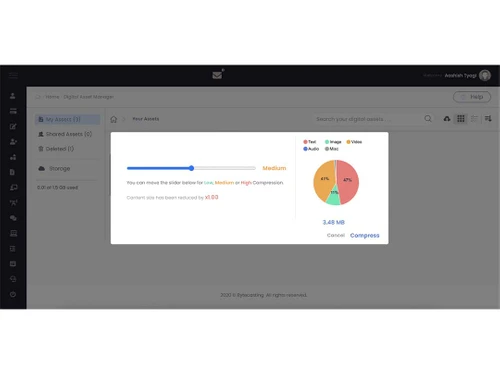Viewport: 500px width, 375px height.
Task: Toggle the Video legend item on the pie chart
Action: (x=354, y=142)
